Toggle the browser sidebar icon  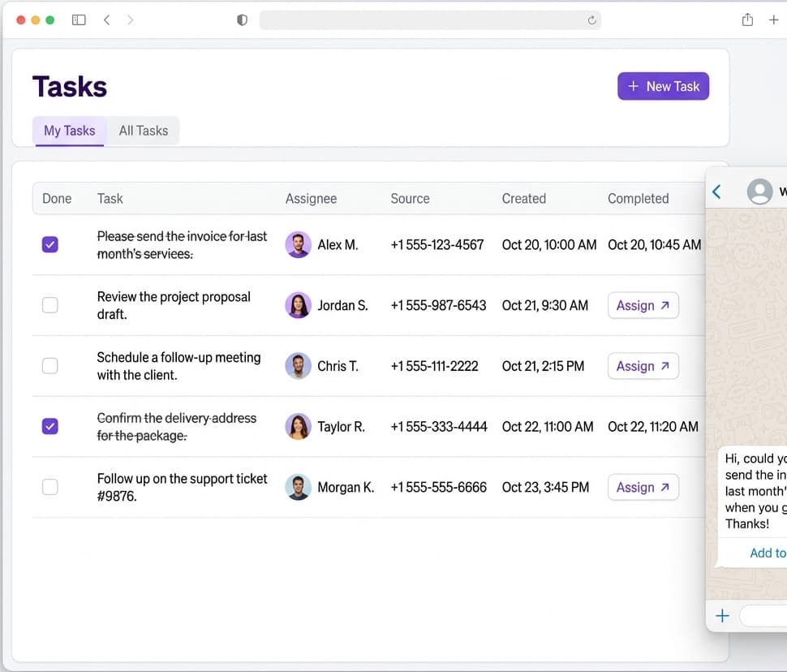click(79, 19)
